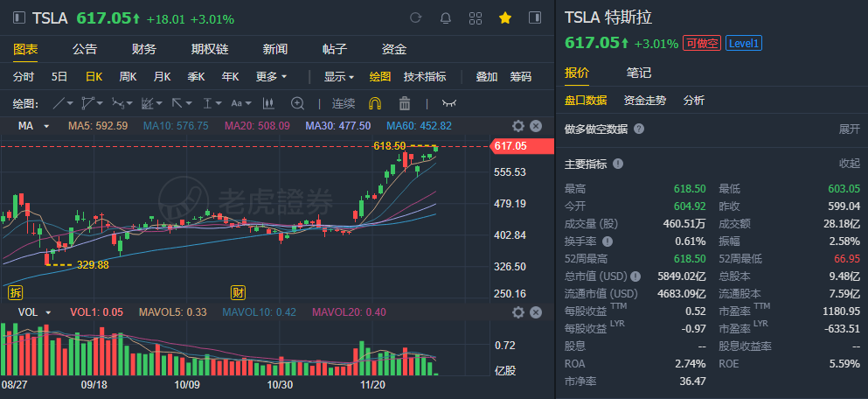The image size is (868, 399).
Task: Hide drawings with the eye icon
Action: 449,103
